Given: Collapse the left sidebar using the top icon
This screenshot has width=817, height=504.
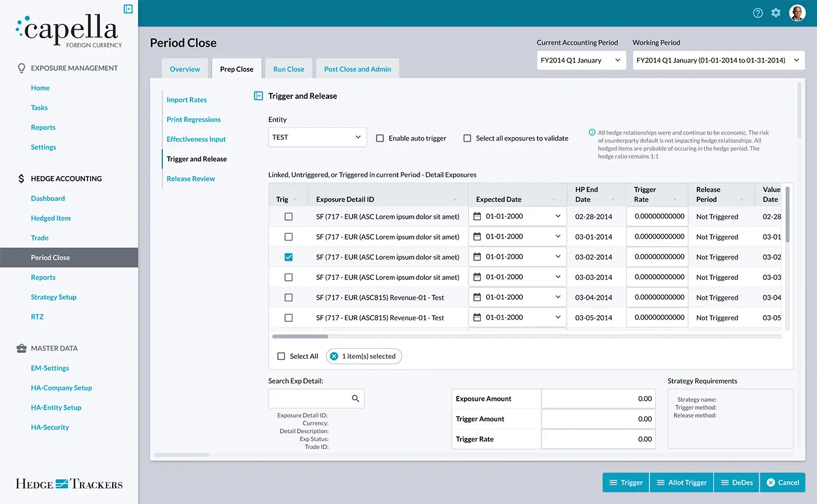Looking at the screenshot, I should pos(128,9).
